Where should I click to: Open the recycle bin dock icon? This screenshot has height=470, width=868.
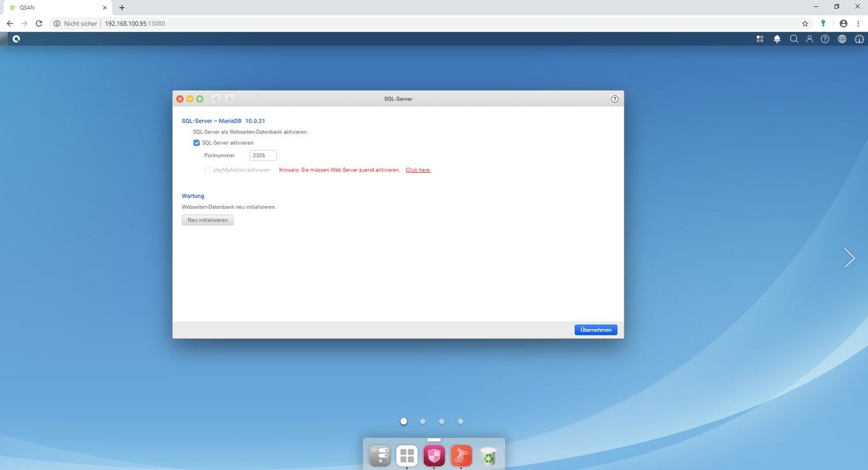(x=488, y=456)
